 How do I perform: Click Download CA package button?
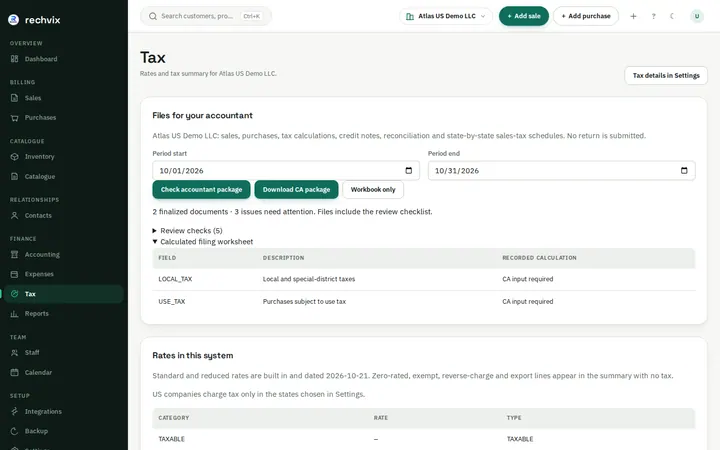coord(296,190)
